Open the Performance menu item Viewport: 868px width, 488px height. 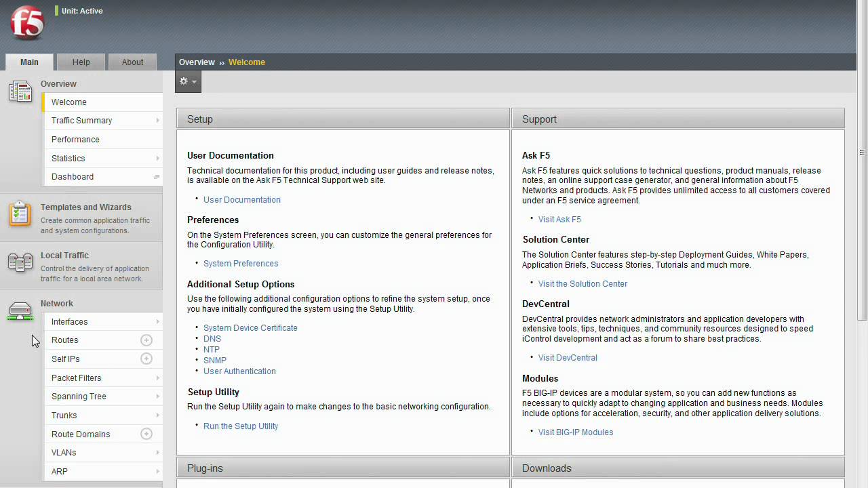102,140
